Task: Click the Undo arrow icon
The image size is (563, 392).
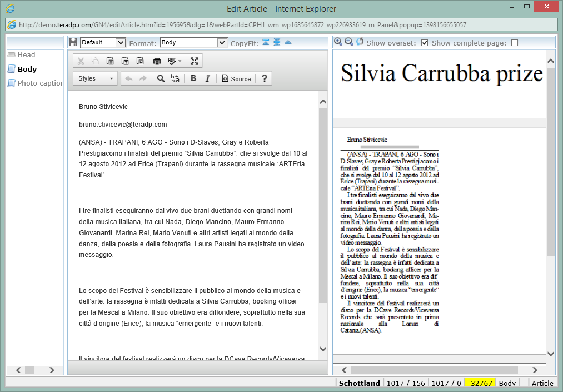Action: click(x=128, y=79)
